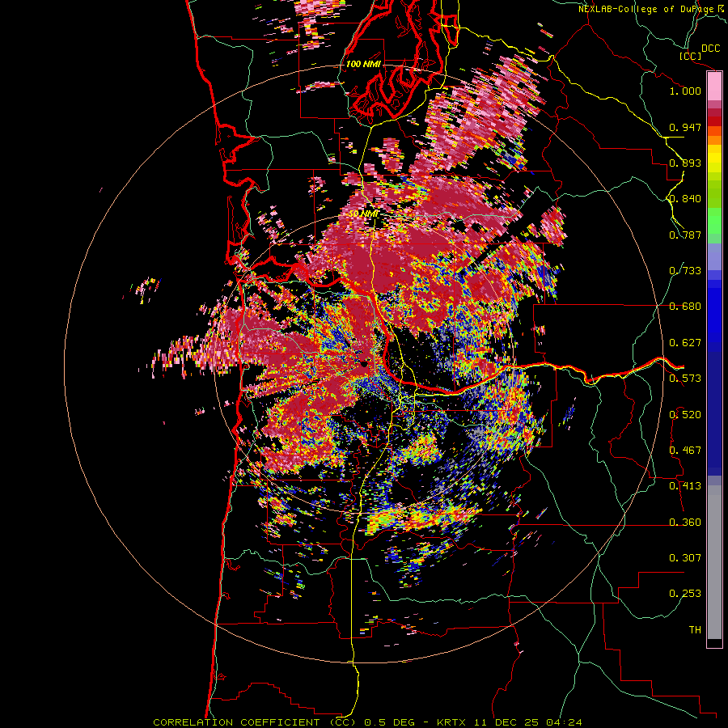Select the 1.000 color scale value
This screenshot has height=728, width=728.
tap(685, 91)
